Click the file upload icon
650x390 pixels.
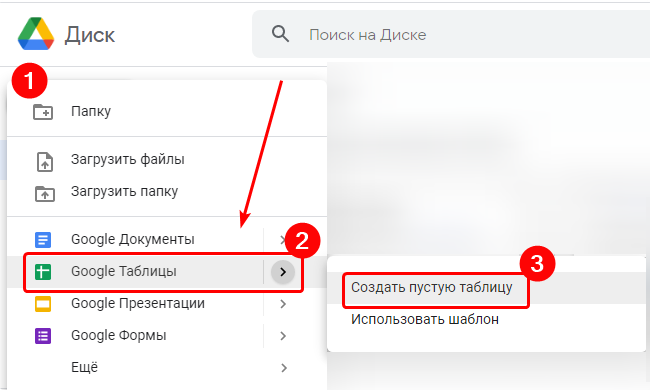coord(45,162)
